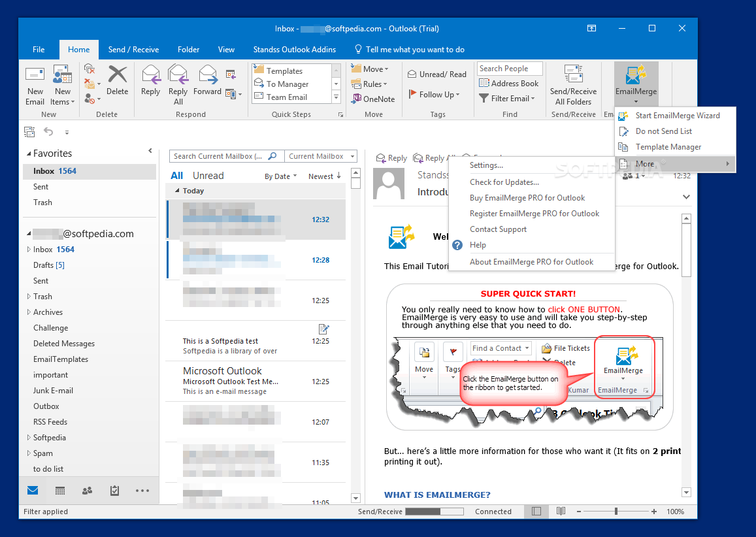Show more navigation options ellipsis
Viewport: 756px width, 537px height.
click(x=142, y=491)
